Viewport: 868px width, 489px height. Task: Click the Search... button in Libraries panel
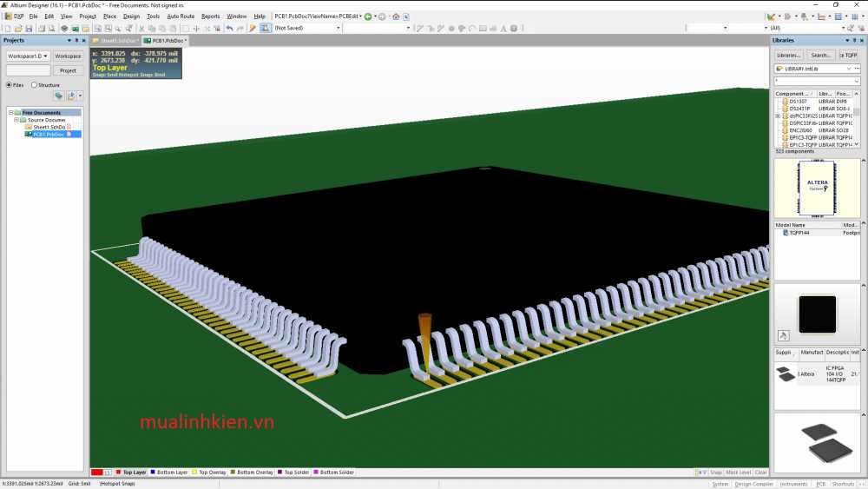(820, 55)
